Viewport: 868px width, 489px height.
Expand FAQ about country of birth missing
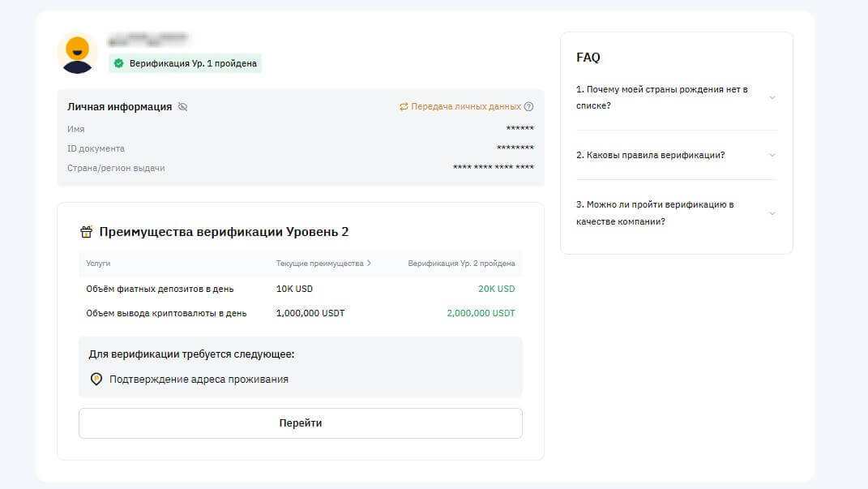point(772,97)
